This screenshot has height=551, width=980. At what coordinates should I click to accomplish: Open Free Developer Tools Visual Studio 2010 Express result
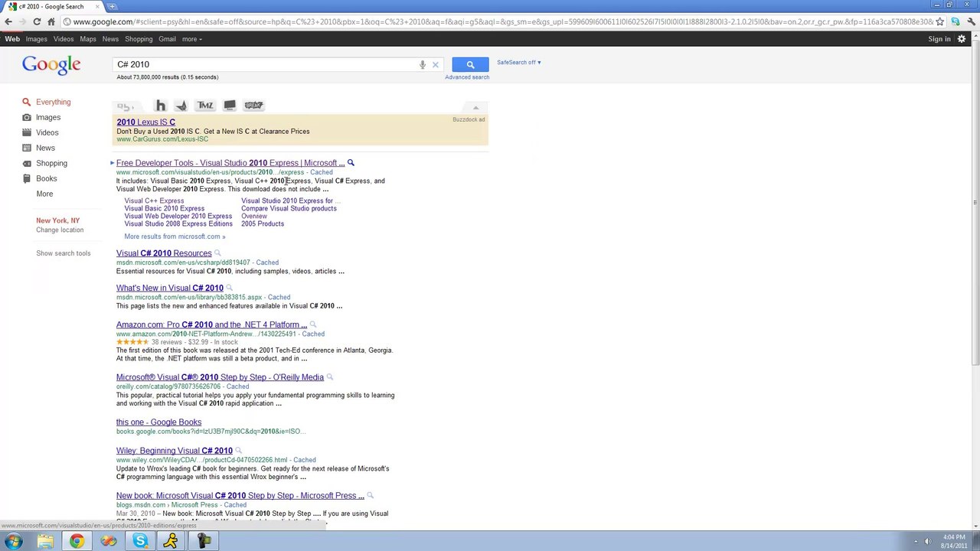pyautogui.click(x=230, y=163)
